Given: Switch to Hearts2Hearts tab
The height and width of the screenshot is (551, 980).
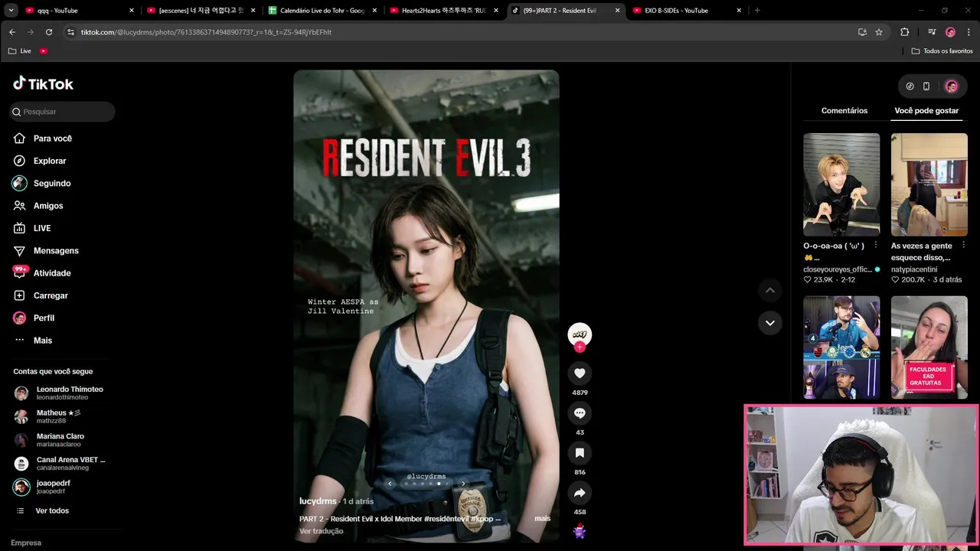Looking at the screenshot, I should pyautogui.click(x=445, y=11).
